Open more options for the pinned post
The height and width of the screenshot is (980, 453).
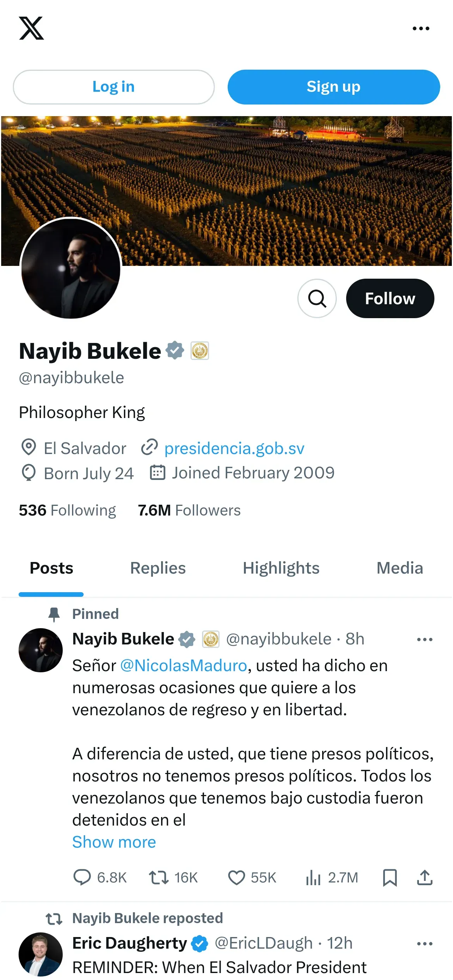[x=424, y=639]
